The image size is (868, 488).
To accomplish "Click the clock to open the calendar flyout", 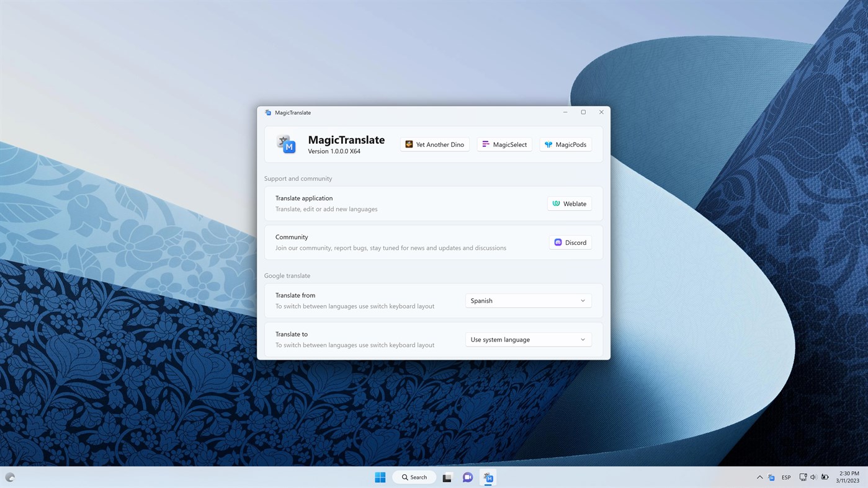I will tap(848, 477).
